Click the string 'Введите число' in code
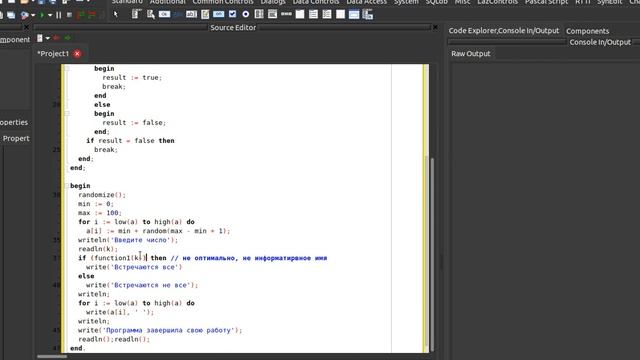Screen dimensions: 640x360 point(141,240)
